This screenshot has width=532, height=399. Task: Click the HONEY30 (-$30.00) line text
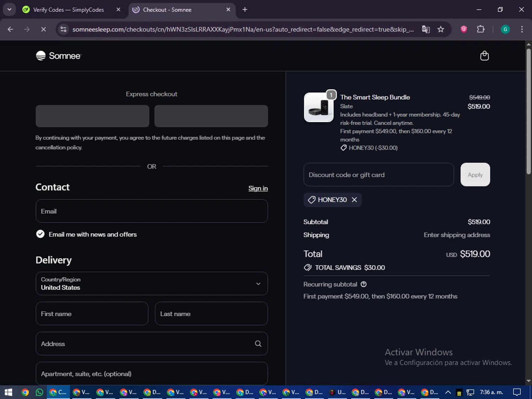(x=373, y=148)
